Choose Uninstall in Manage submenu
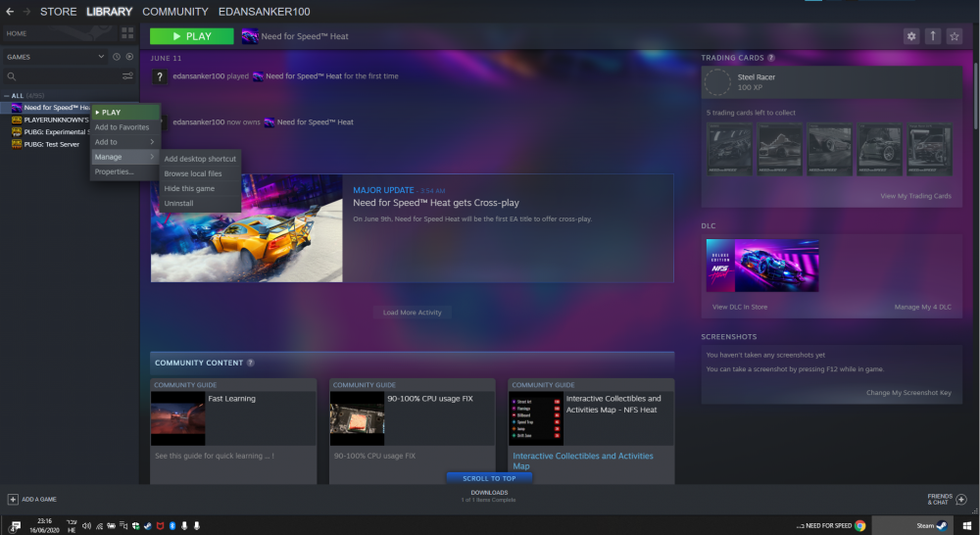The image size is (980, 535). click(x=200, y=204)
